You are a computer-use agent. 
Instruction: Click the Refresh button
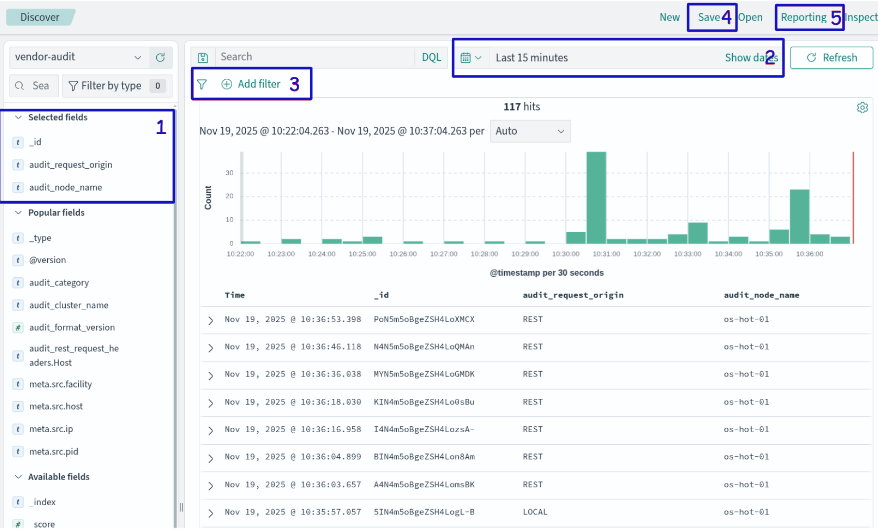pyautogui.click(x=831, y=58)
